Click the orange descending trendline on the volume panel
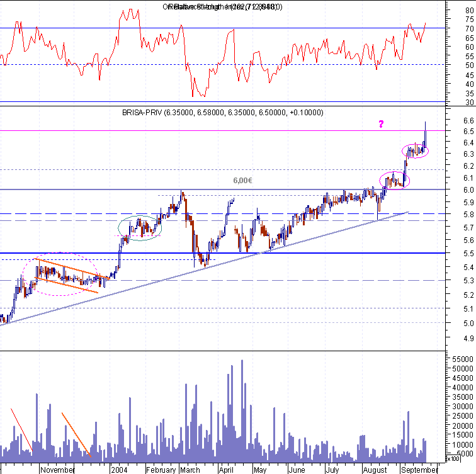The image size is (476, 474). tap(76, 434)
